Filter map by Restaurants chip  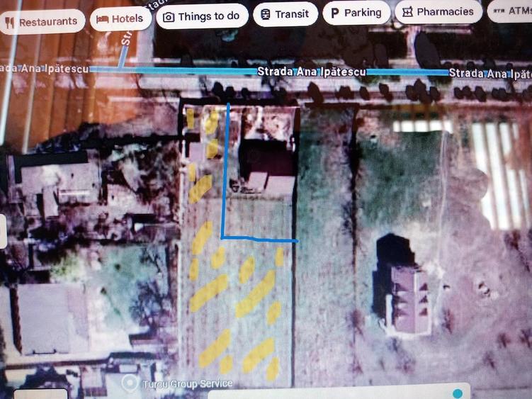(42, 22)
